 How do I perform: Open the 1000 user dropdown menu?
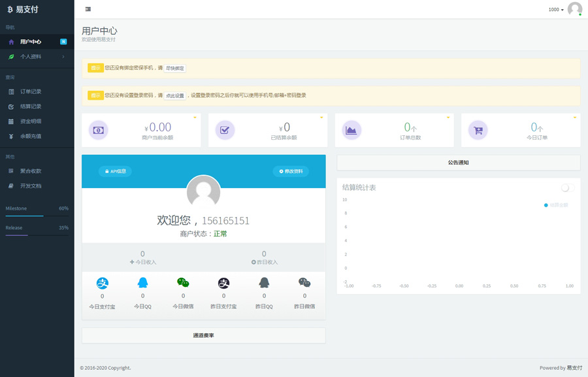[x=556, y=10]
